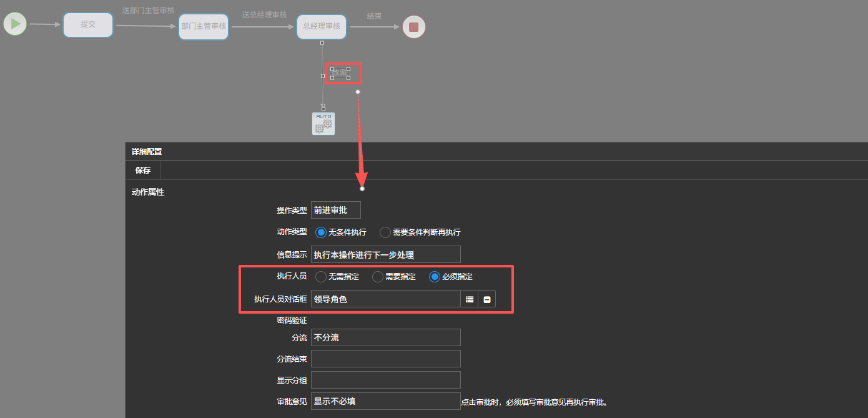Choose 需要条件判断再执行 radio option
Viewport: 868px width, 418px height.
tap(385, 232)
